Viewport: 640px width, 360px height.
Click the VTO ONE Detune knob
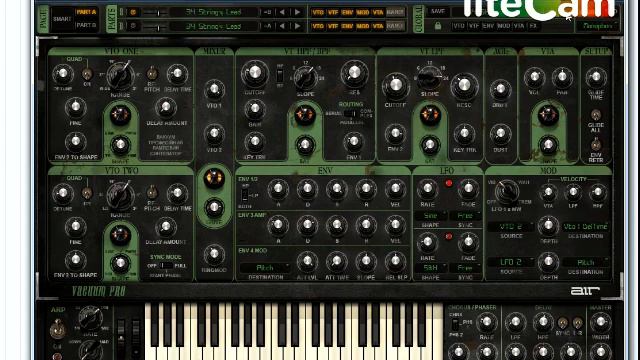pos(63,74)
